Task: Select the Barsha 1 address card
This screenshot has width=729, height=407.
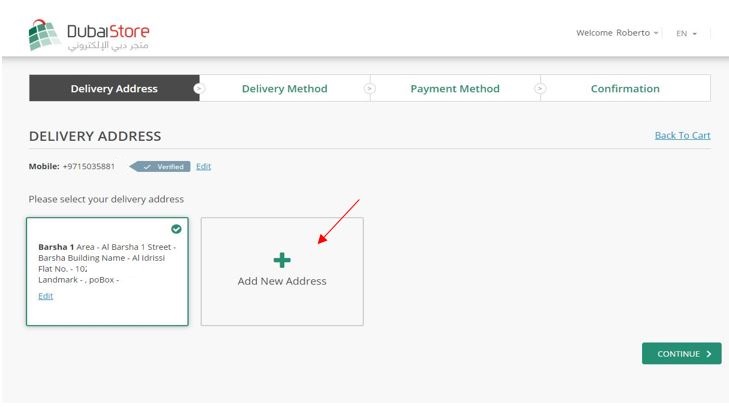Action: (x=107, y=272)
